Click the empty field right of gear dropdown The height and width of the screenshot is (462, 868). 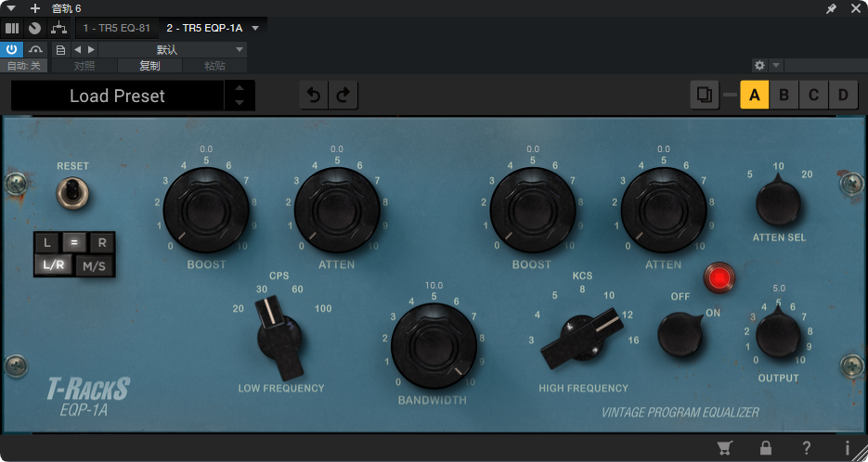[x=824, y=65]
